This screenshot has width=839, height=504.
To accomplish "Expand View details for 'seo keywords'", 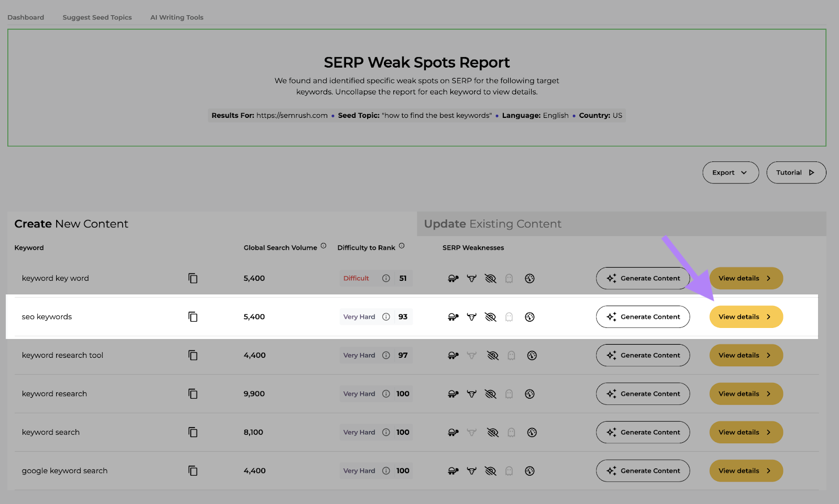I will click(746, 317).
